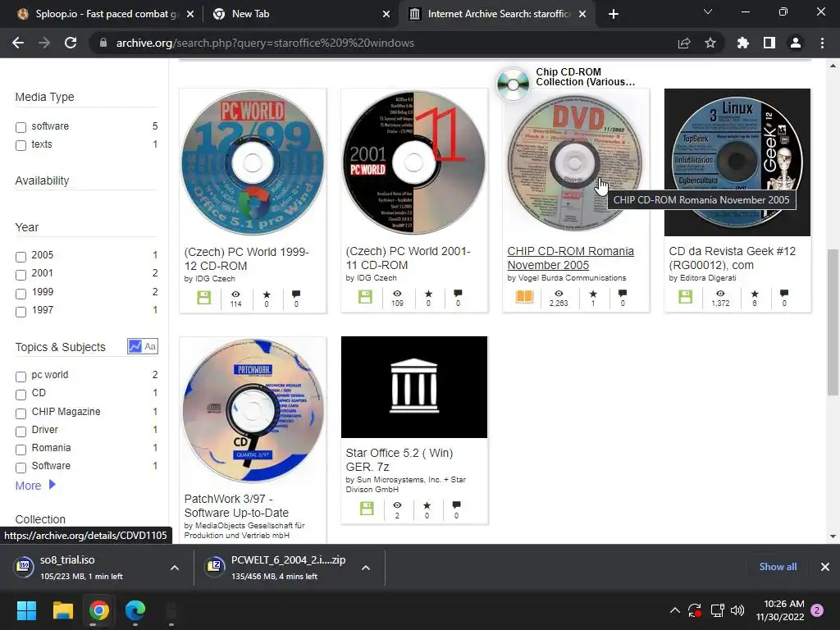Check the Romania topic checkbox
The image size is (840, 630).
click(x=21, y=450)
